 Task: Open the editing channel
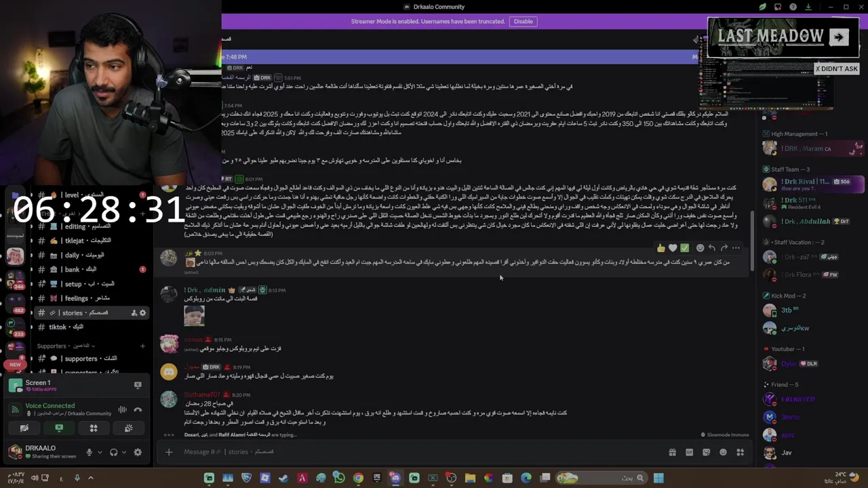tap(90, 226)
